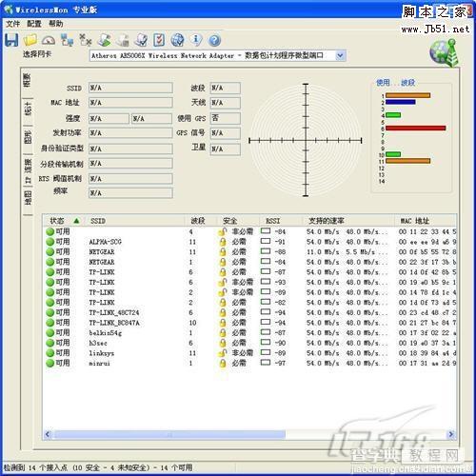Click the signal bar icon for RSSI -93
This screenshot has width=476, height=476.
pos(266,282)
